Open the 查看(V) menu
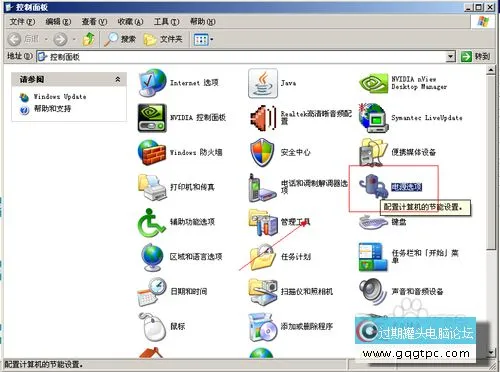This screenshot has width=500, height=372. (94, 22)
